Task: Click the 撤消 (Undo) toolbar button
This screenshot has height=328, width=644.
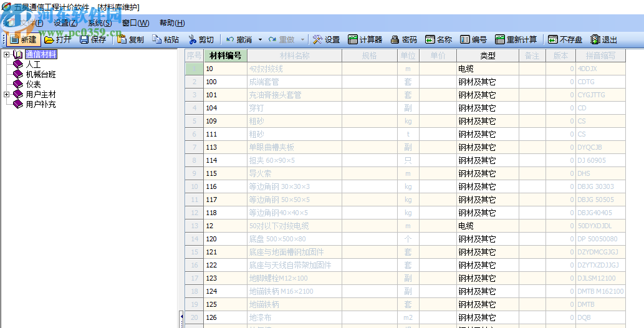Action: tap(239, 39)
